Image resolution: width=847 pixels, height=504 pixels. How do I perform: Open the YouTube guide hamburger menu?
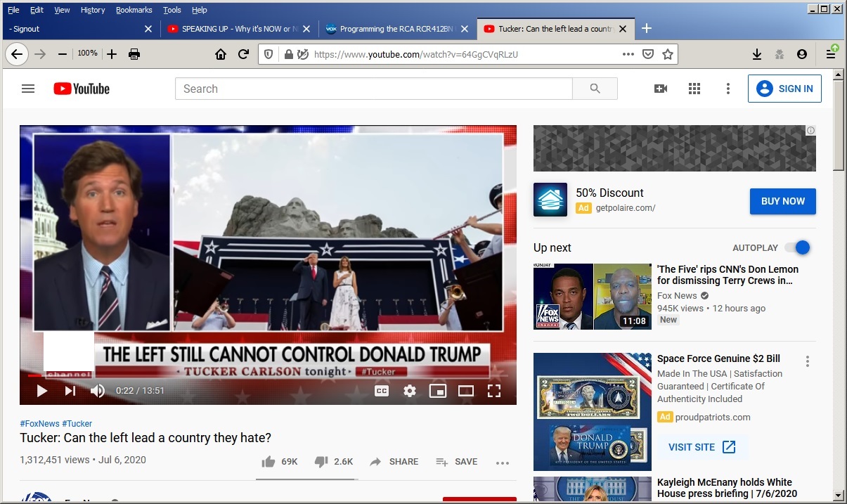coord(28,89)
